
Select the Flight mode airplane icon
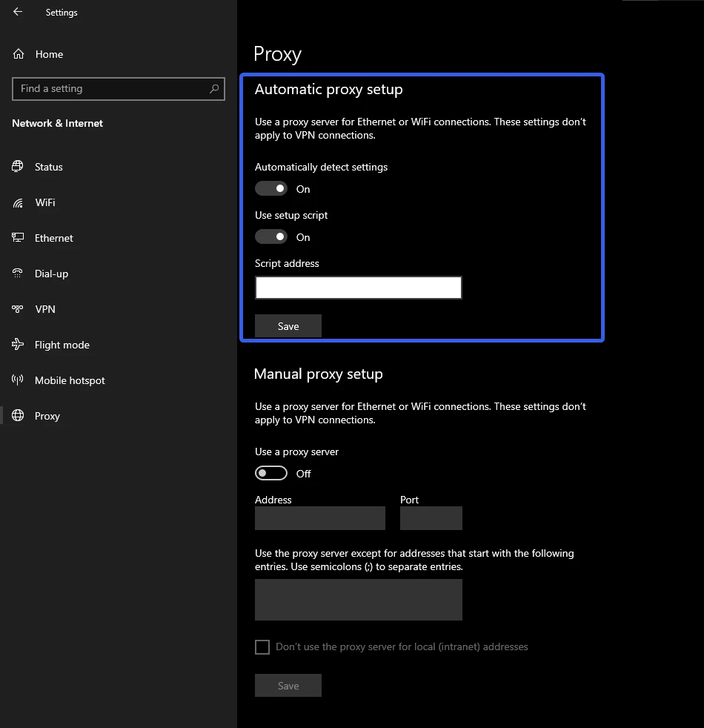point(19,345)
